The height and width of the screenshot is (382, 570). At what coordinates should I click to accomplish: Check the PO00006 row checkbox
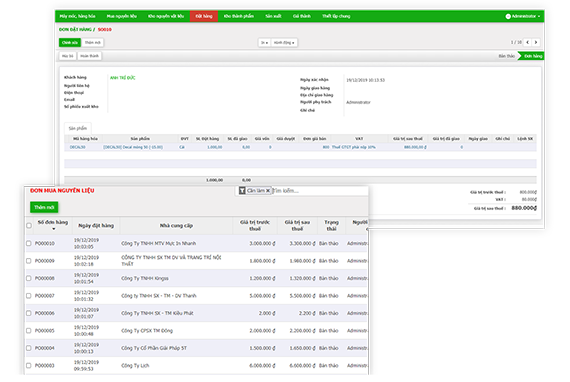[29, 313]
